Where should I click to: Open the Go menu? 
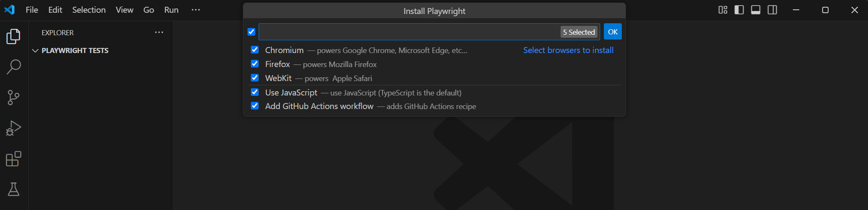tap(149, 10)
